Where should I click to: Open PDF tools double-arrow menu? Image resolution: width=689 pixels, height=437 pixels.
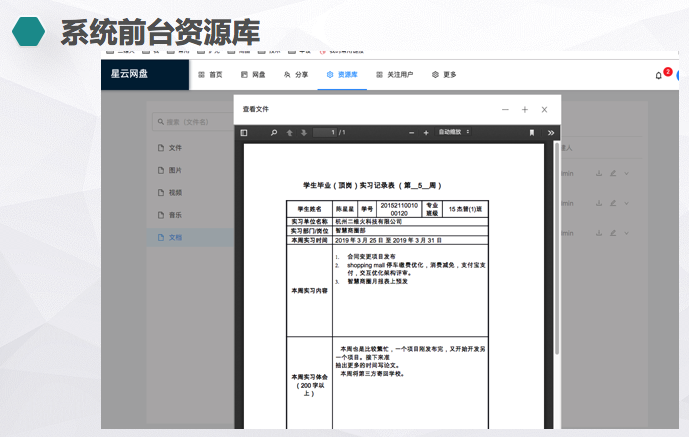pyautogui.click(x=551, y=133)
